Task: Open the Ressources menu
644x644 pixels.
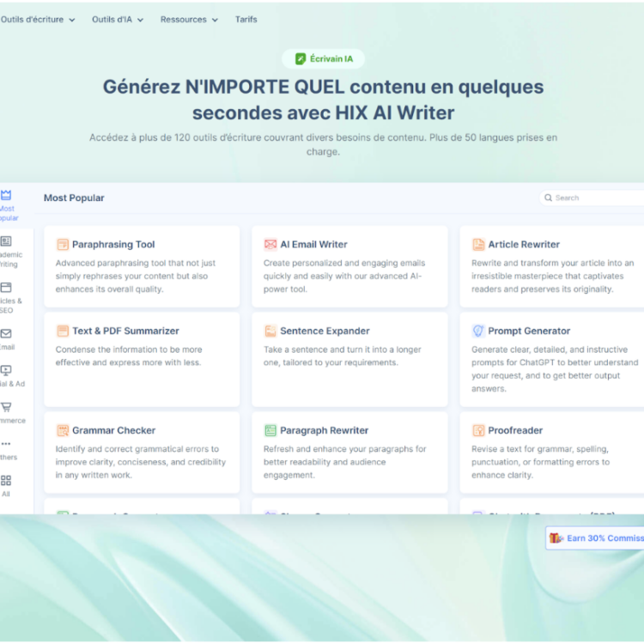Action: [189, 19]
